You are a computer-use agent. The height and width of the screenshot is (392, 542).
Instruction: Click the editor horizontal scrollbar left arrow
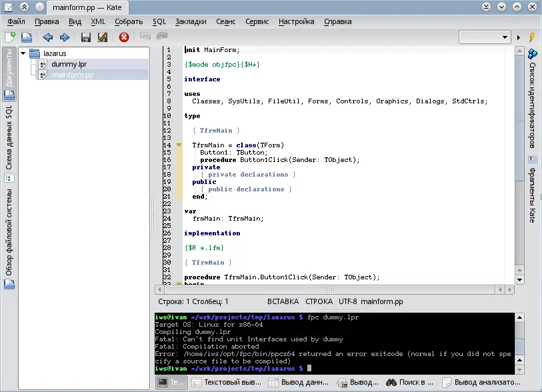tap(159, 290)
